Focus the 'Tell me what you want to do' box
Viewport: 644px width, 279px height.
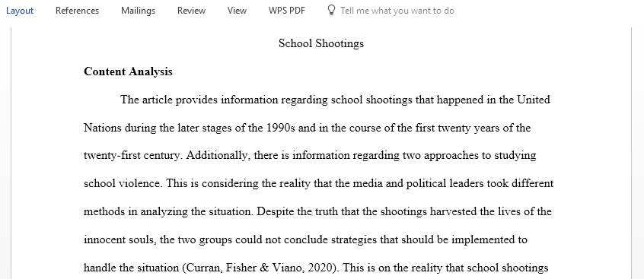(x=397, y=11)
